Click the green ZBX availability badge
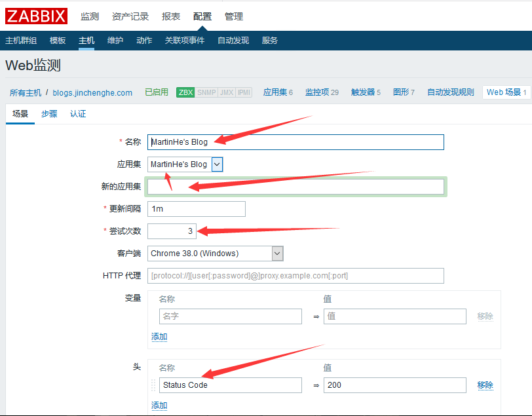This screenshot has width=532, height=416. click(x=185, y=92)
